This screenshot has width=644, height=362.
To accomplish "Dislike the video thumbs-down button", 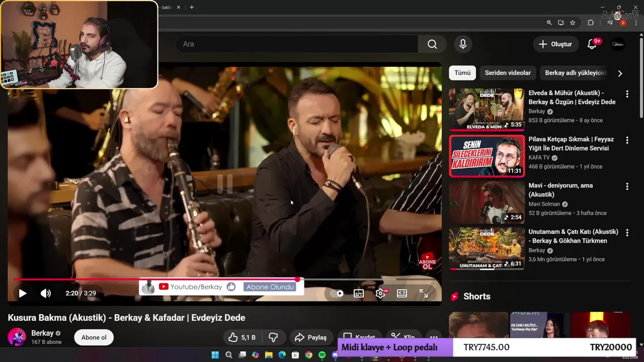I will coord(273,337).
